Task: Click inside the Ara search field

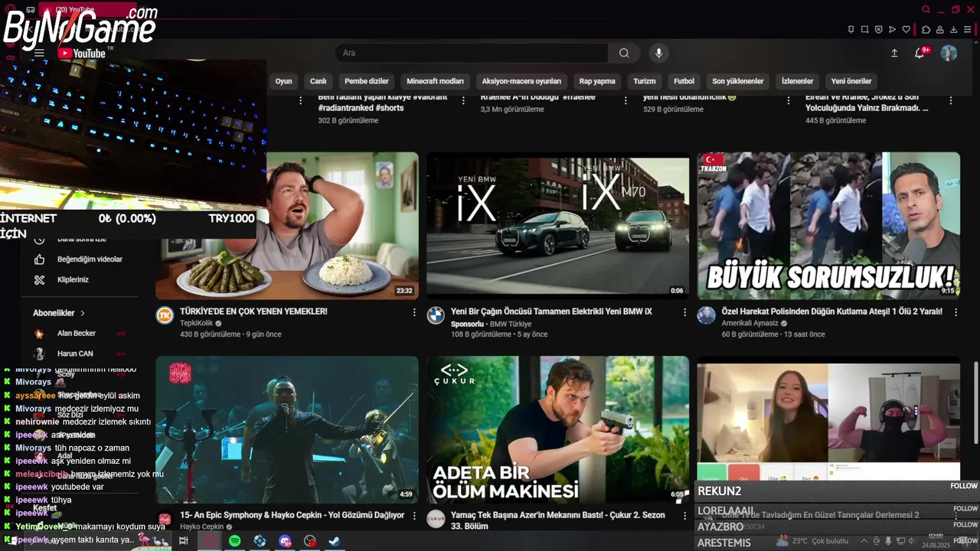Action: (472, 53)
